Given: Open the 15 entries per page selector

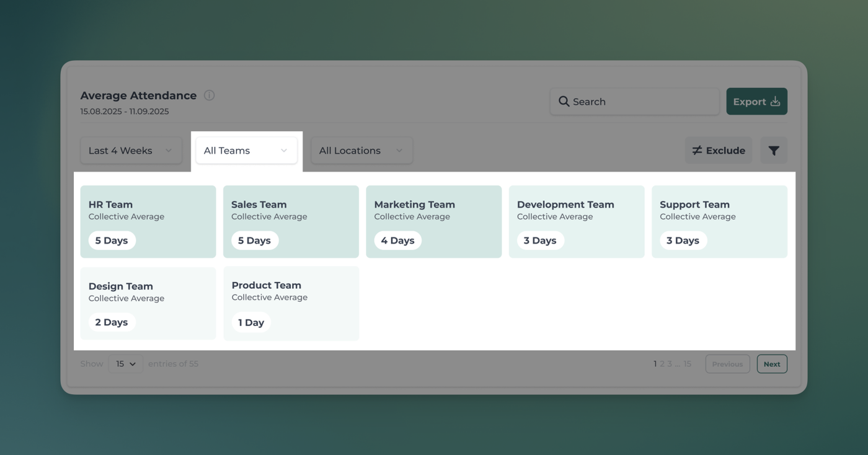Looking at the screenshot, I should [125, 364].
